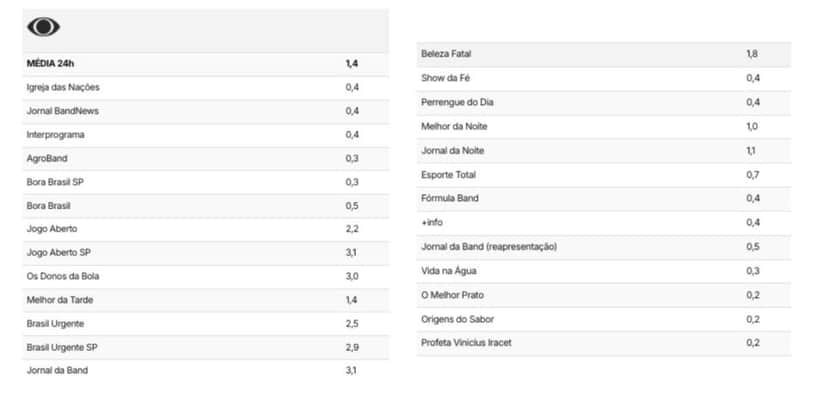Select Jornal da Band (reapresentação) row
828x414 pixels.
pyautogui.click(x=604, y=247)
